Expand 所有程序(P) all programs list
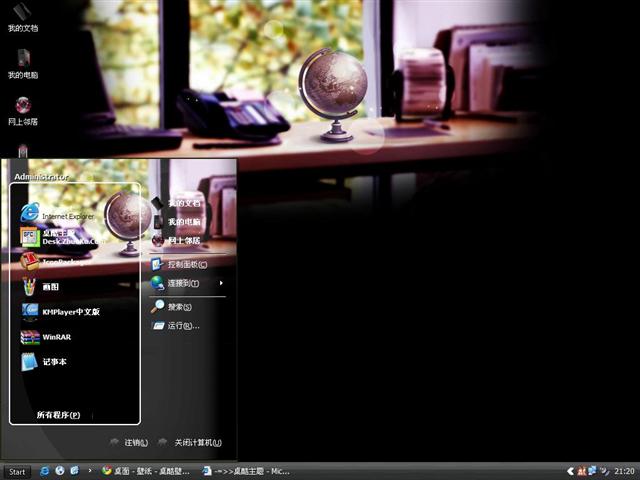This screenshot has width=640, height=480. [x=58, y=415]
